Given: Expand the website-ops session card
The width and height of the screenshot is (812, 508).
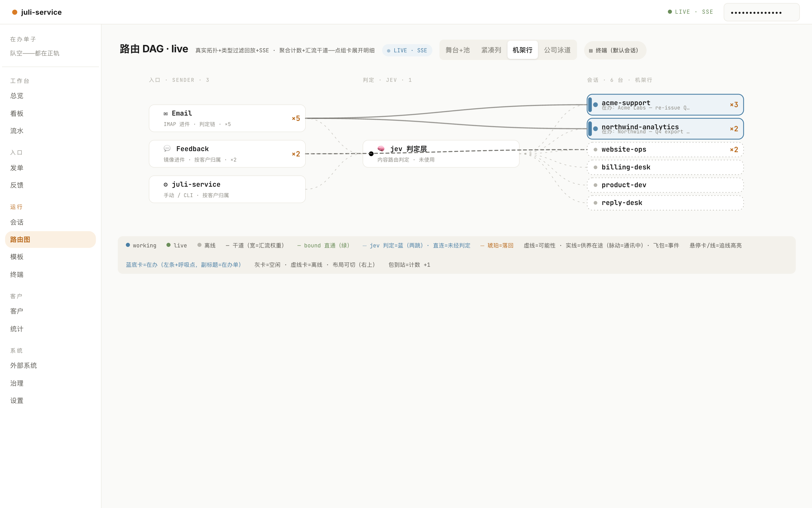Looking at the screenshot, I should 665,150.
